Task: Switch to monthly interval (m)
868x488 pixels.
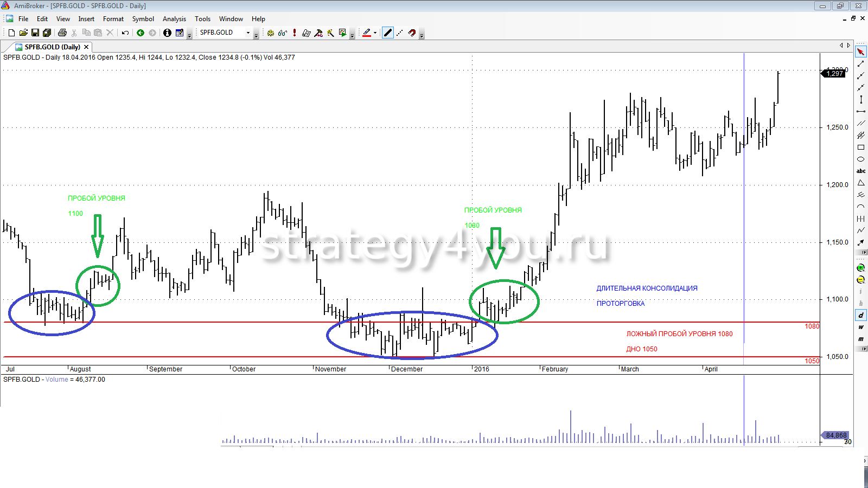Action: tap(861, 339)
